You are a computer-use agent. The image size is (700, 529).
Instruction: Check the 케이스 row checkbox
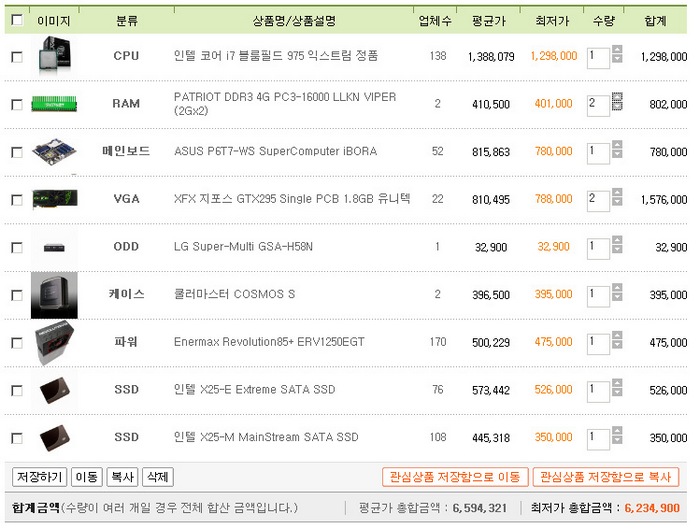click(x=17, y=295)
